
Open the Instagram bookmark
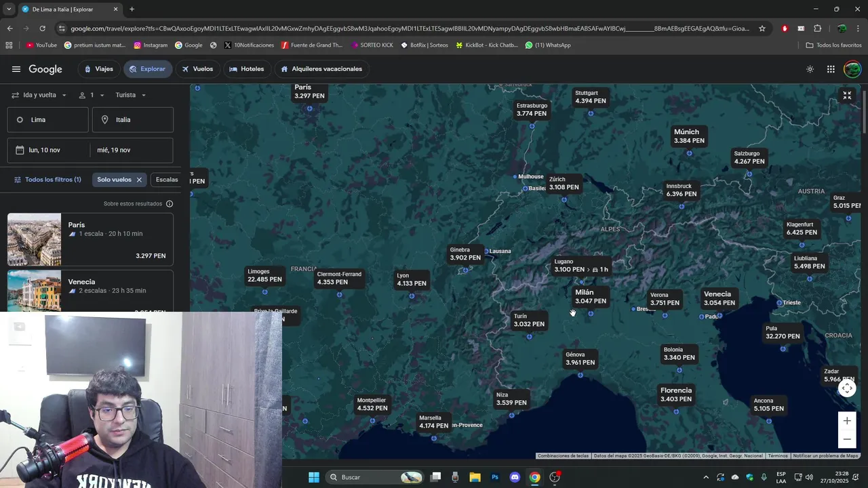point(151,45)
